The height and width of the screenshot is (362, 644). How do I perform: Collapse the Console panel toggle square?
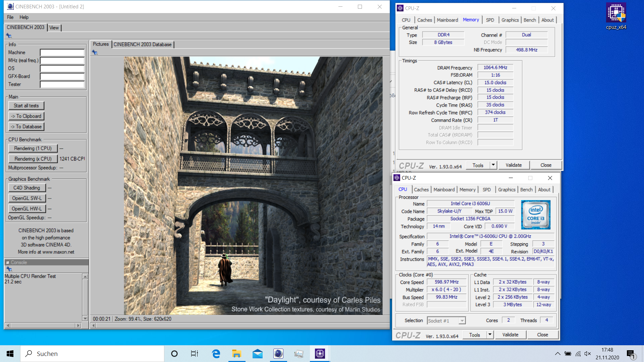point(8,262)
